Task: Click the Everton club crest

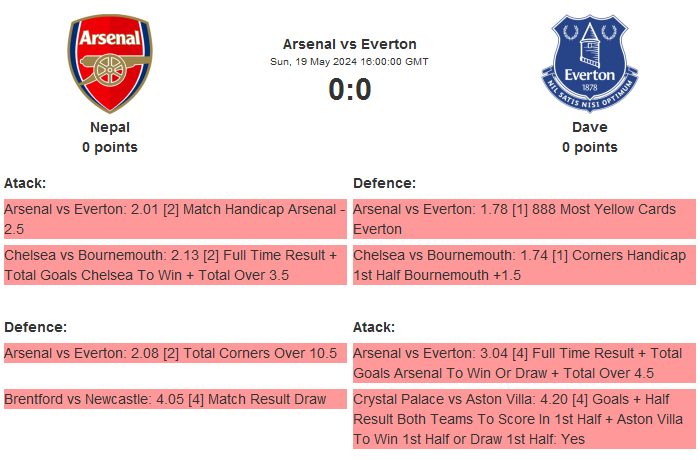Action: [589, 64]
